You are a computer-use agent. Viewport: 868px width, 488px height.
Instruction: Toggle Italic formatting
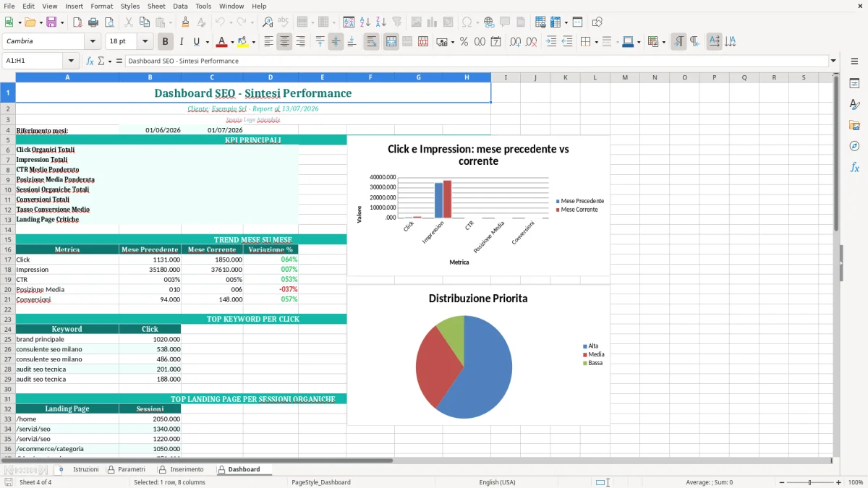point(182,42)
